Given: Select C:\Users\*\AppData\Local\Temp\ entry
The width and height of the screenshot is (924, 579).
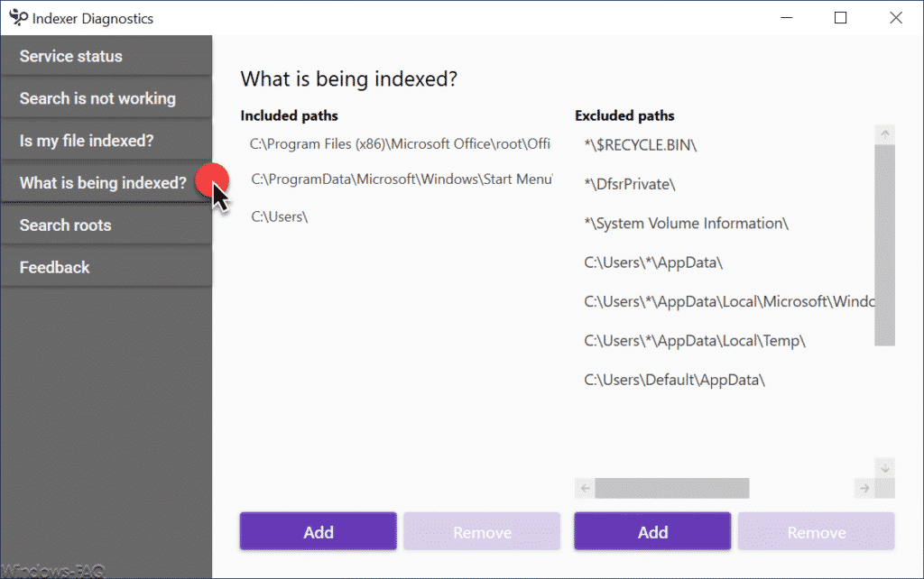Looking at the screenshot, I should tap(694, 340).
